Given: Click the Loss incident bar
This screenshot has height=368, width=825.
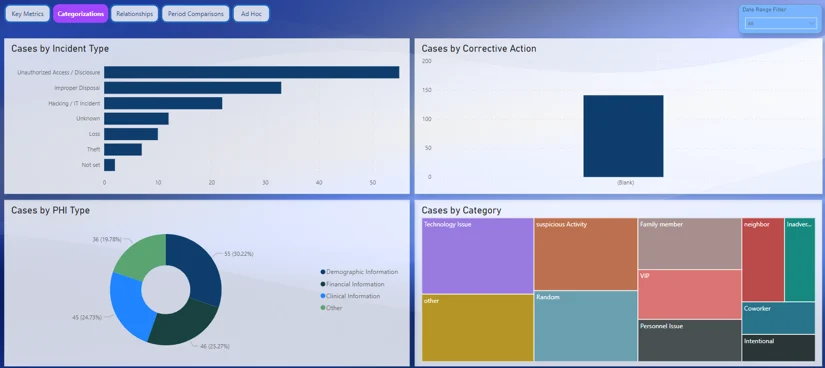Looking at the screenshot, I should click(x=131, y=134).
